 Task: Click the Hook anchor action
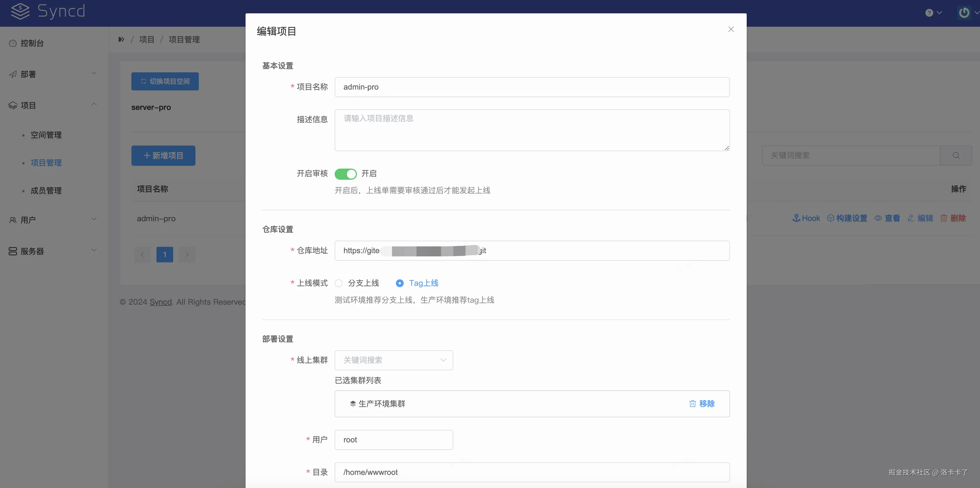point(806,218)
